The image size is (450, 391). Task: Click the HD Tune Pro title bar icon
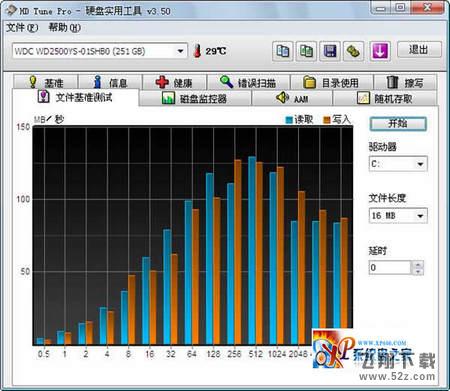click(x=11, y=10)
